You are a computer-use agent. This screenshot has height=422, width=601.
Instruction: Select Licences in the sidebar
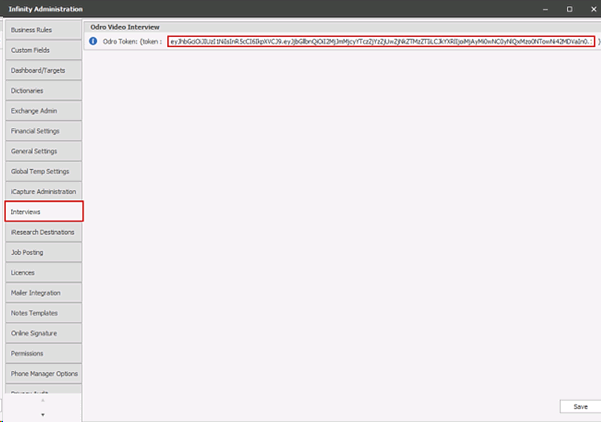pyautogui.click(x=42, y=272)
